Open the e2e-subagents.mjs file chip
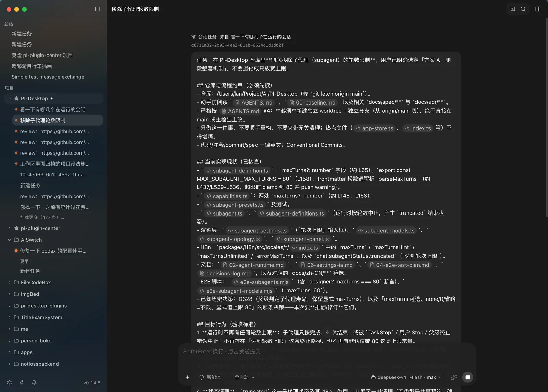548x392 pixels. tap(261, 282)
